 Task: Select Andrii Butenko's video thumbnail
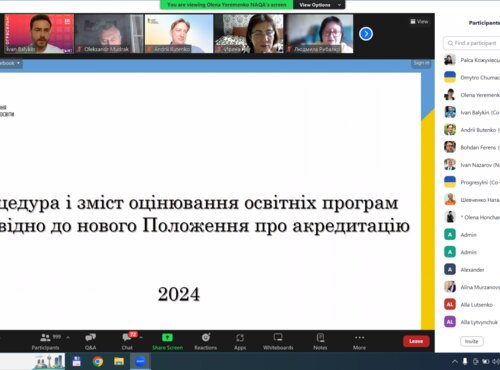(x=179, y=34)
